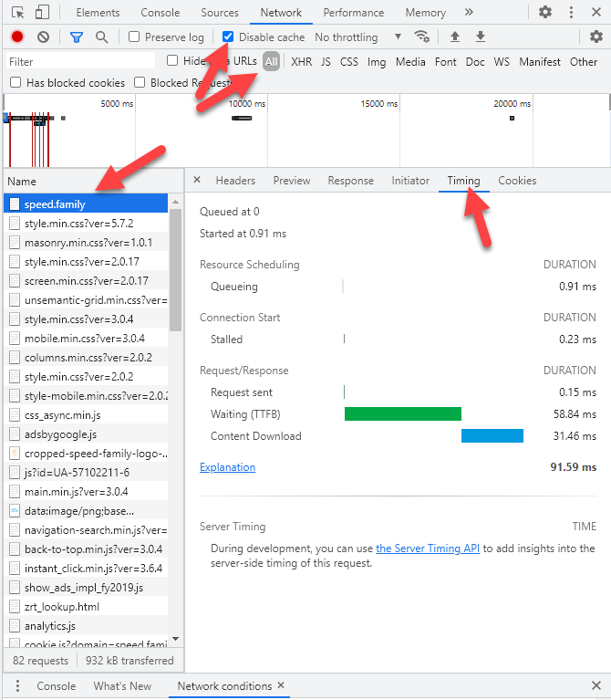Click the export HAR download icon
The height and width of the screenshot is (700, 611).
pyautogui.click(x=481, y=37)
